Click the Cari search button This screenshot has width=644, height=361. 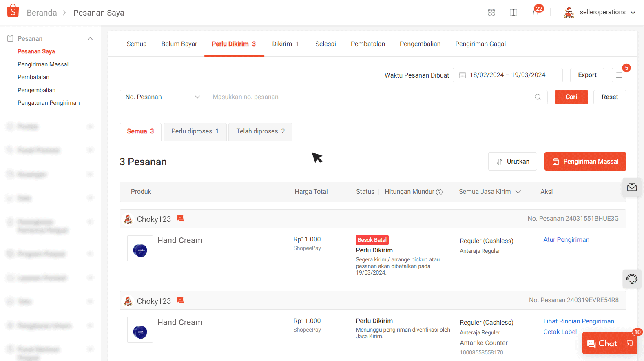click(571, 97)
